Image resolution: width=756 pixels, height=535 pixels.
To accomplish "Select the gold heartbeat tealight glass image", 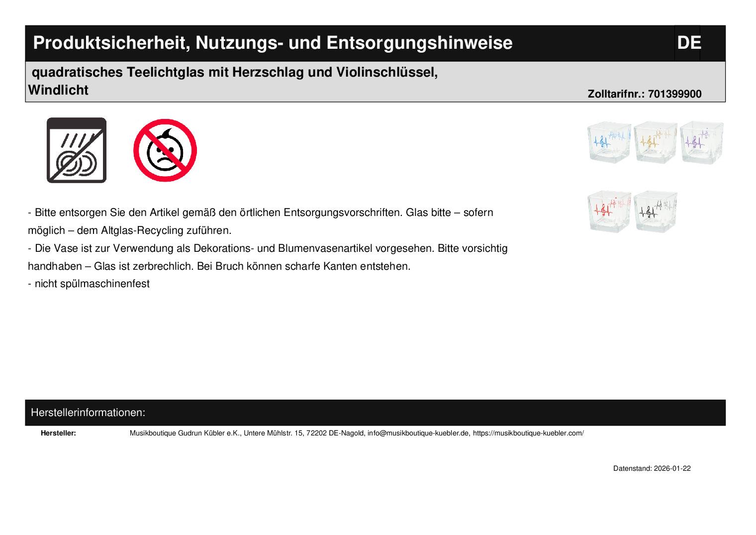I will click(656, 142).
